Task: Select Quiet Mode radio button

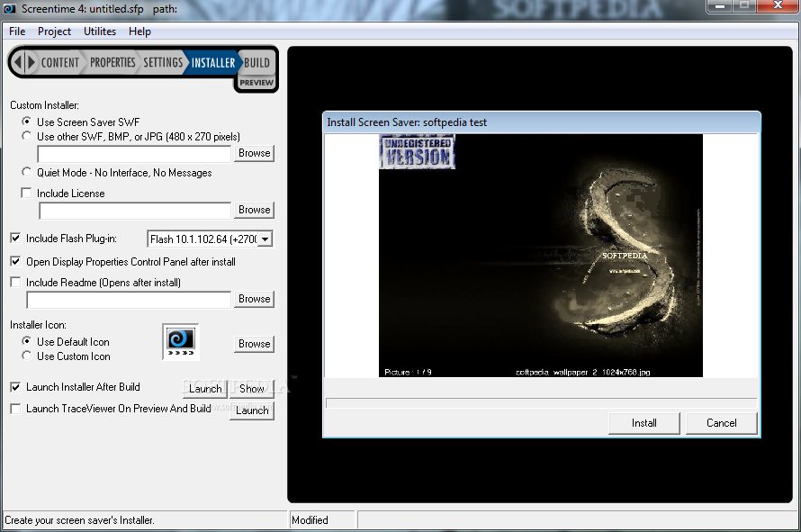Action: (x=27, y=172)
